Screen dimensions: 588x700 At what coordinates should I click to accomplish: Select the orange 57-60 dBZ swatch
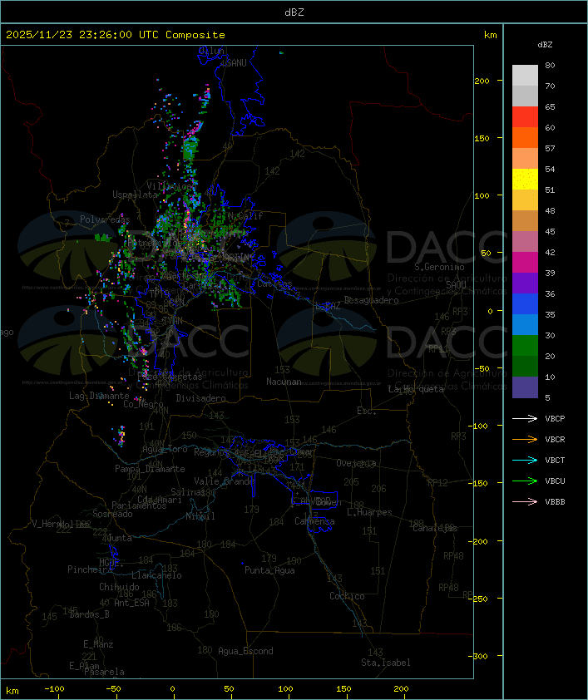point(525,137)
